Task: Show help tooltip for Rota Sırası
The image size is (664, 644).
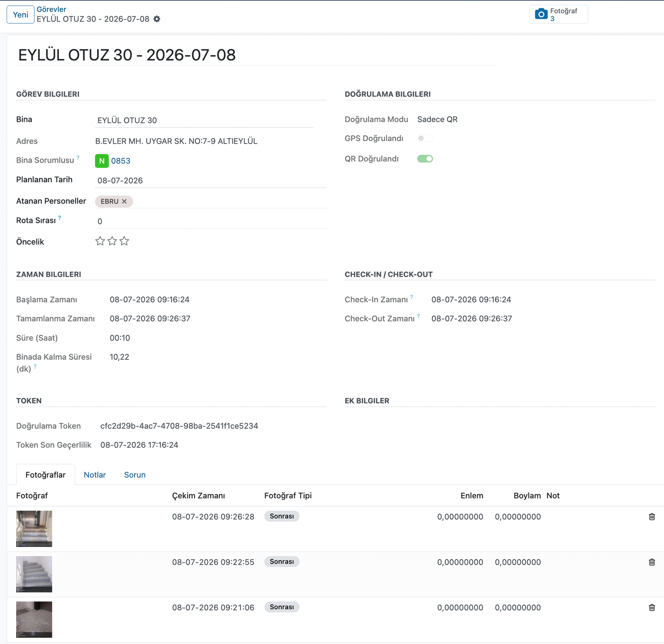Action: pyautogui.click(x=59, y=217)
